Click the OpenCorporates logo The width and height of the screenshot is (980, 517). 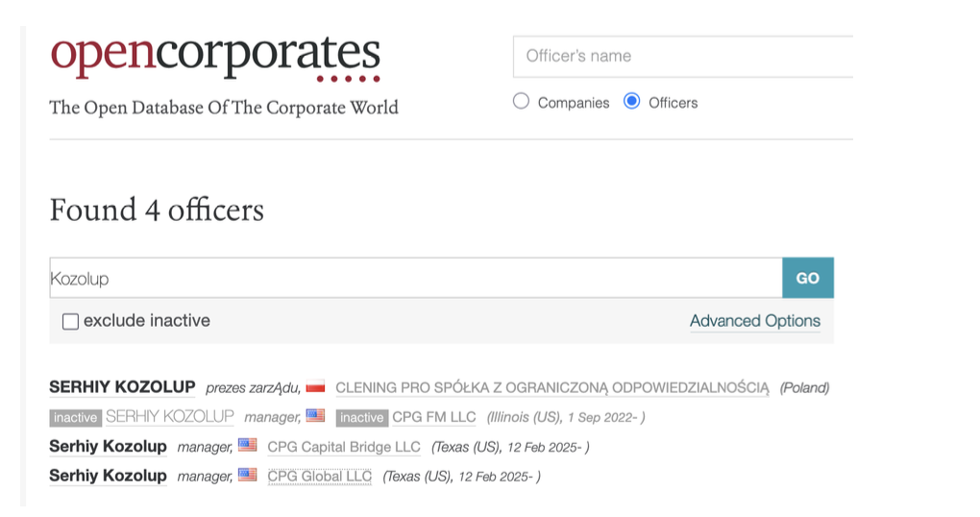215,56
